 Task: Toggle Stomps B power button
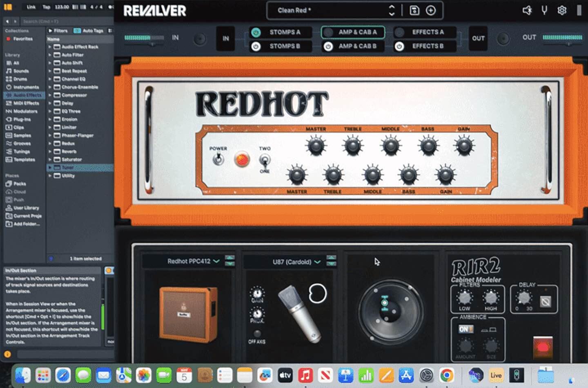pyautogui.click(x=256, y=46)
